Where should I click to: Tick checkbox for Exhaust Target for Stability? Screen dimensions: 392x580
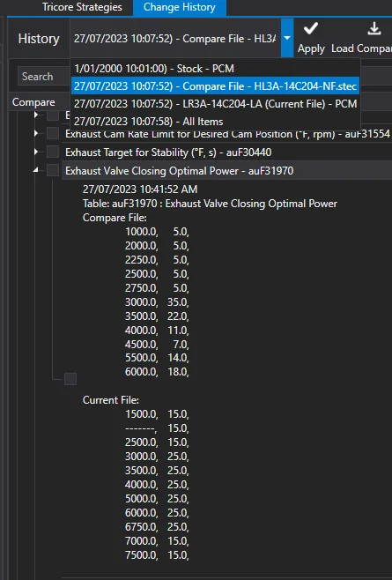click(53, 152)
